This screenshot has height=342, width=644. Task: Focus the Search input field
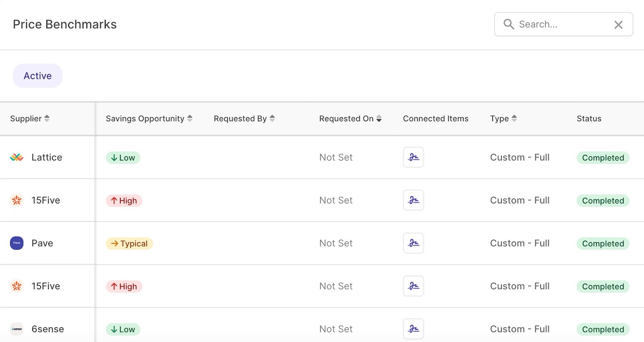click(x=563, y=24)
